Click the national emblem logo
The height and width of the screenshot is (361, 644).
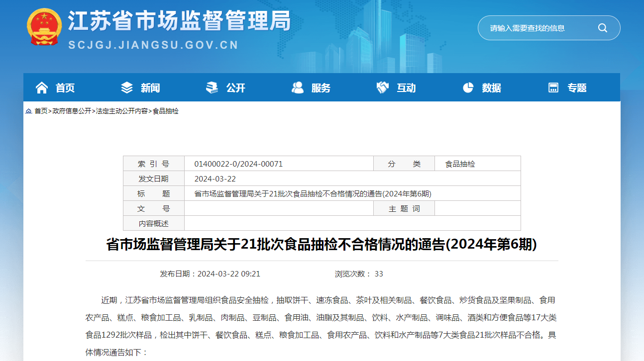tap(44, 27)
